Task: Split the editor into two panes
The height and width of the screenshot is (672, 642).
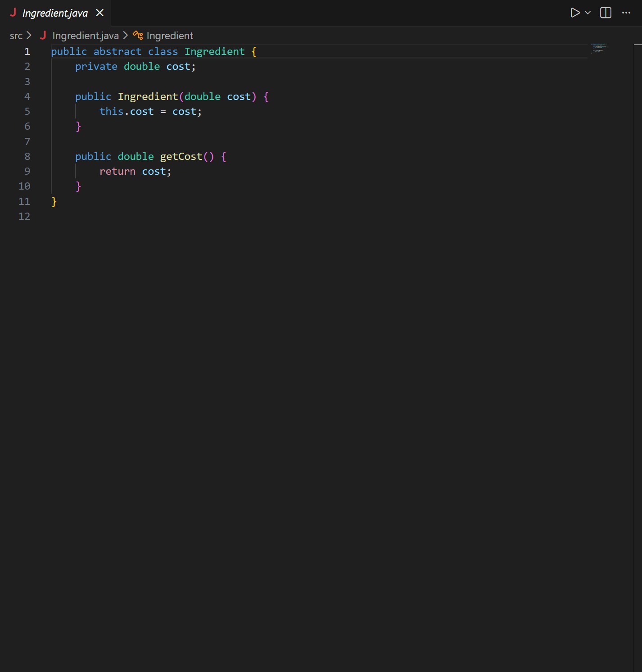Action: 606,13
